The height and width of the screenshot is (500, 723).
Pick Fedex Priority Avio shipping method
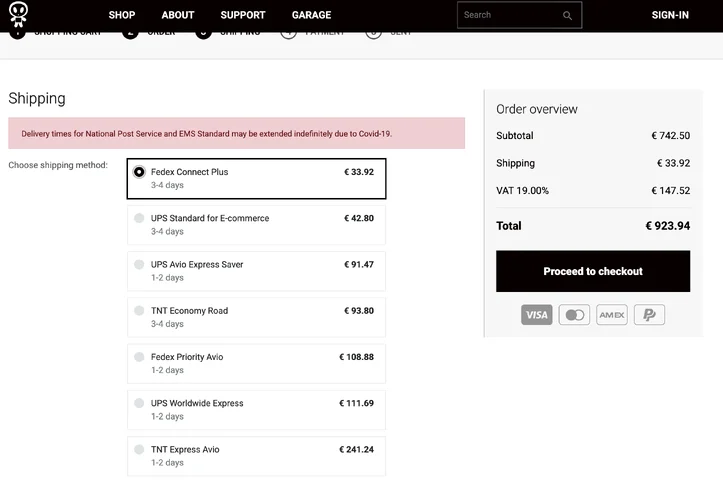[139, 357]
